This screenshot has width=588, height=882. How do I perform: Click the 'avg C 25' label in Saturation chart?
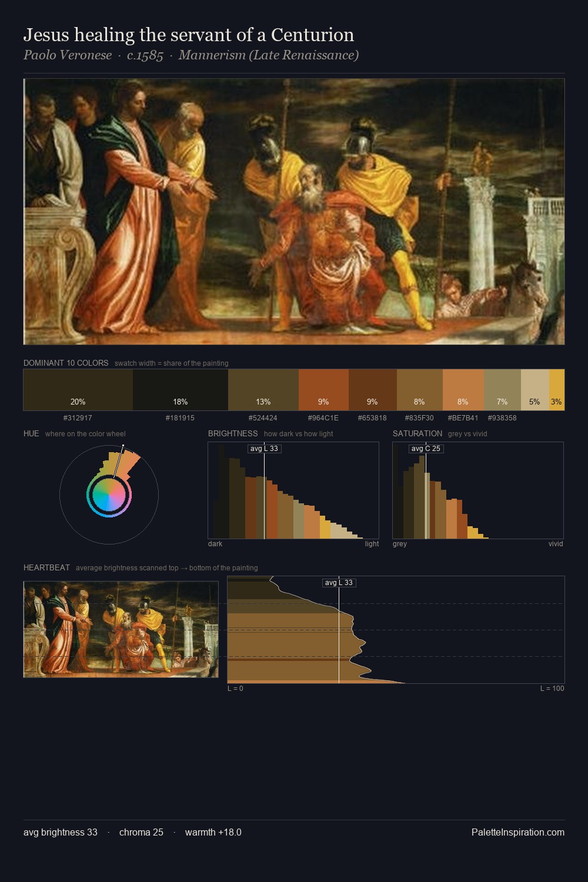click(x=426, y=449)
